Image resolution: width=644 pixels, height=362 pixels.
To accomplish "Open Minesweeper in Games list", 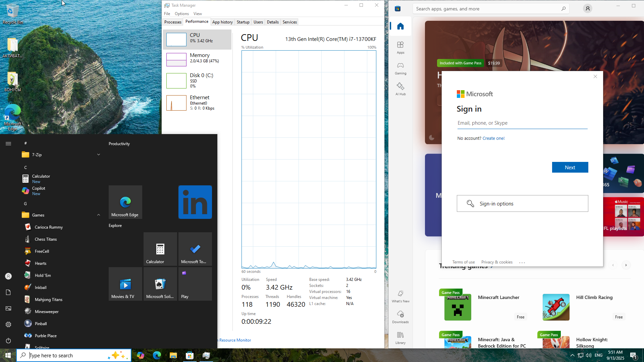I will click(61, 311).
